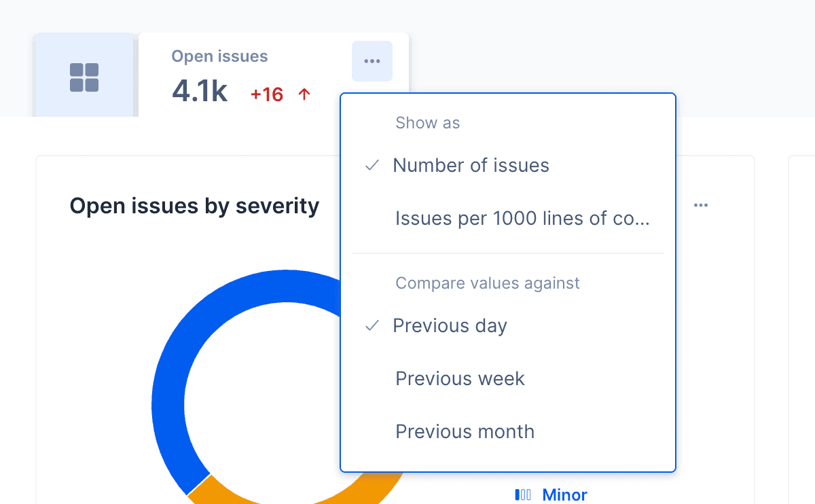Click the Open issues by severity title

coord(194,206)
